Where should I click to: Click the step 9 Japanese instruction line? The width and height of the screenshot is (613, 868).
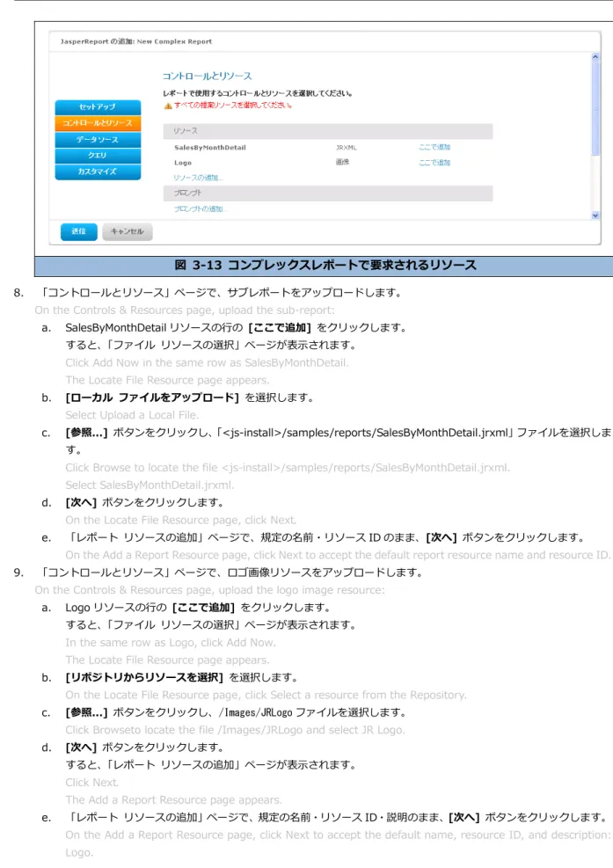pyautogui.click(x=232, y=573)
